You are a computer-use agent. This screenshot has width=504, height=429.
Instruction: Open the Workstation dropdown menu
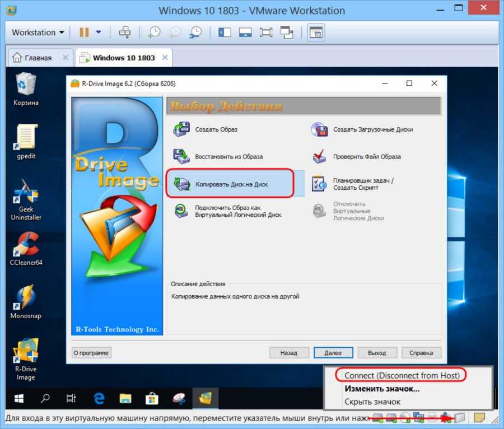coord(38,32)
